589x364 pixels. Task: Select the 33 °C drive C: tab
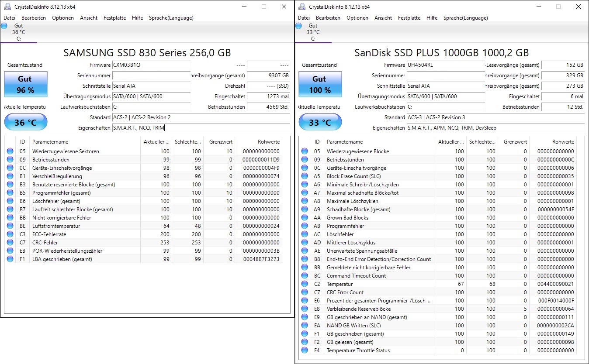(313, 32)
